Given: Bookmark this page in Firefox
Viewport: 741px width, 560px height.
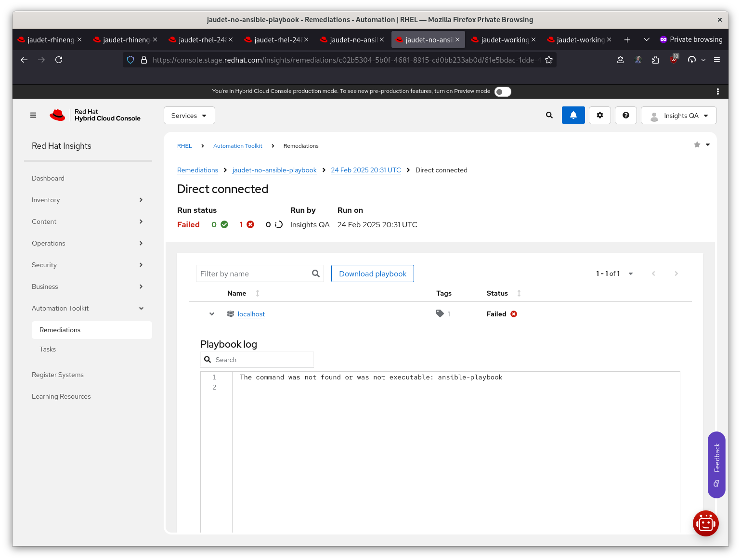Looking at the screenshot, I should tap(549, 60).
